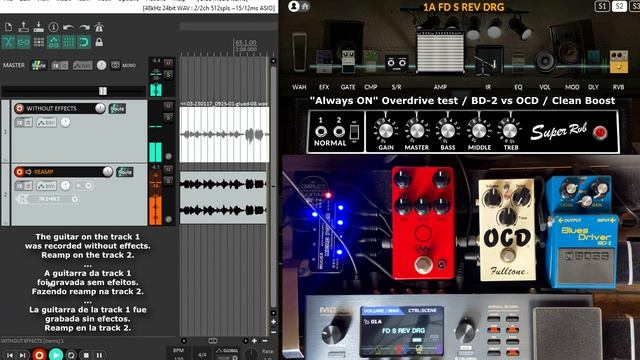Save project with the download-arrow toolbar icon
Screen dimensions: 640x360
(x=38, y=27)
